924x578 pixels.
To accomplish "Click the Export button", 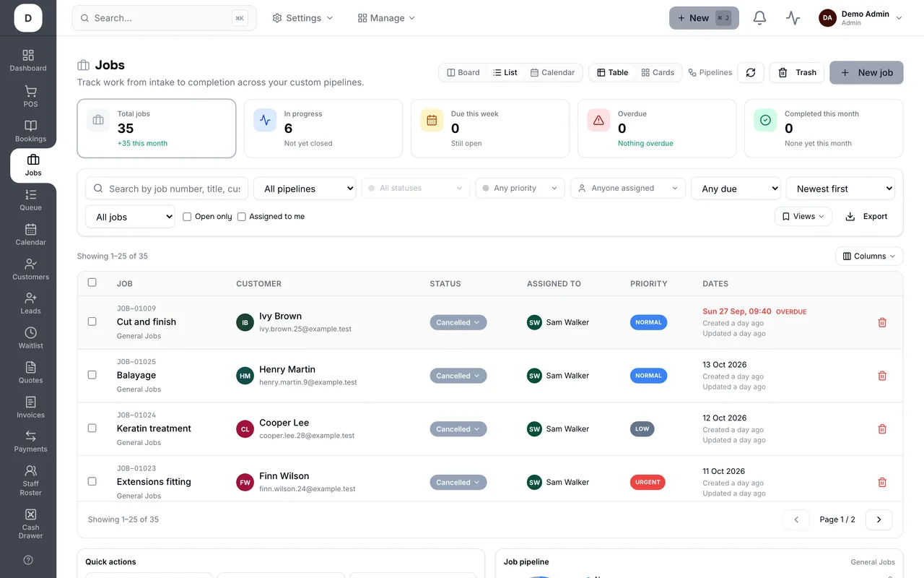I will coord(866,217).
